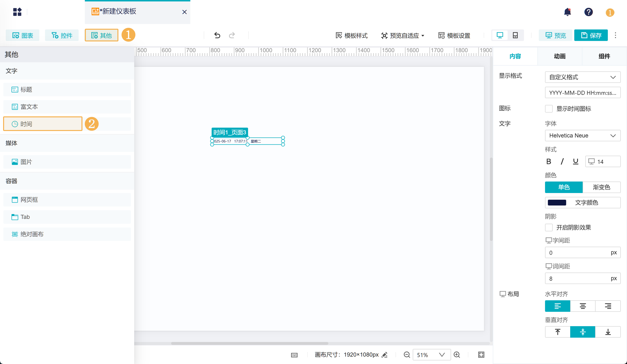Switch to the 动画 tab
This screenshot has width=627, height=364.
tap(560, 57)
